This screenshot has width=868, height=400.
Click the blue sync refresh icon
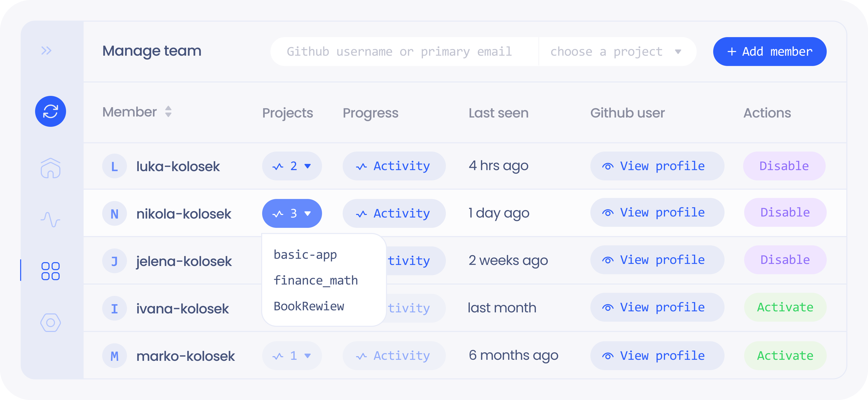[x=51, y=111]
